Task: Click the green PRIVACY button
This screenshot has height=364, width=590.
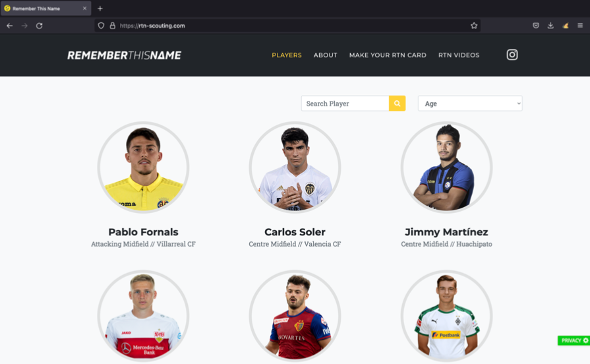Action: tap(574, 340)
